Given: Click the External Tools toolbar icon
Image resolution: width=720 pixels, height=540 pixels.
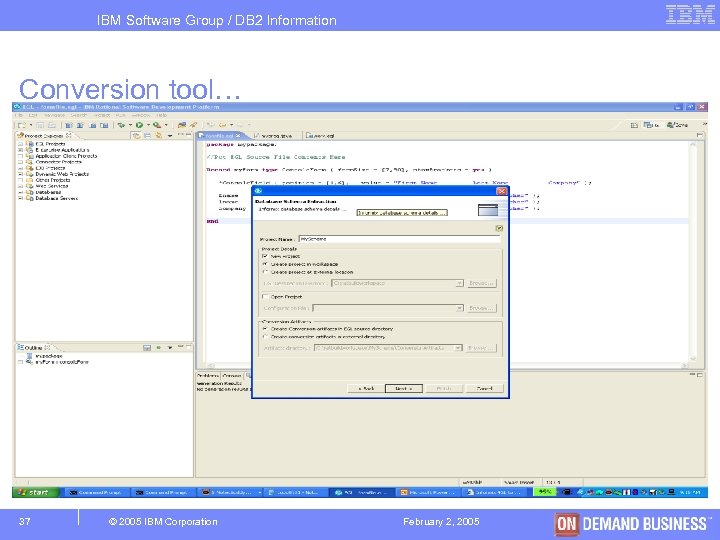Looking at the screenshot, I should 157,125.
